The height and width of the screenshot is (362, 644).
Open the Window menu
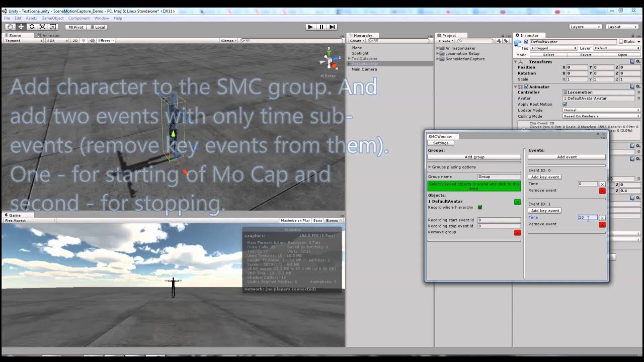click(102, 18)
